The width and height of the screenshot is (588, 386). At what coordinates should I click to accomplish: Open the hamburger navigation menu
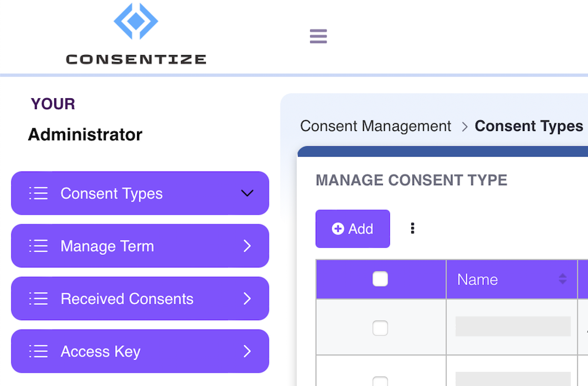click(x=318, y=36)
